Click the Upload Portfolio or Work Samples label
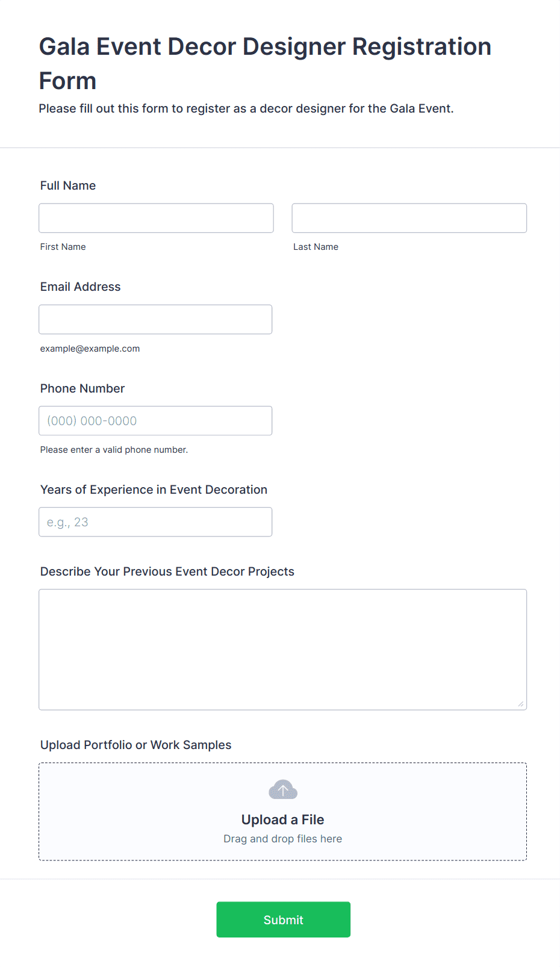Image resolution: width=560 pixels, height=967 pixels. click(x=136, y=745)
